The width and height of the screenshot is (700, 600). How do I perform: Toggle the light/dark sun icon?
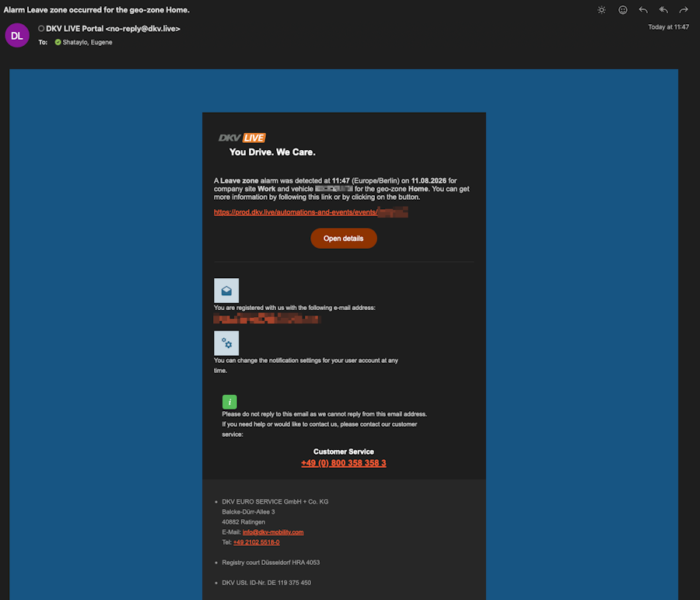(601, 10)
